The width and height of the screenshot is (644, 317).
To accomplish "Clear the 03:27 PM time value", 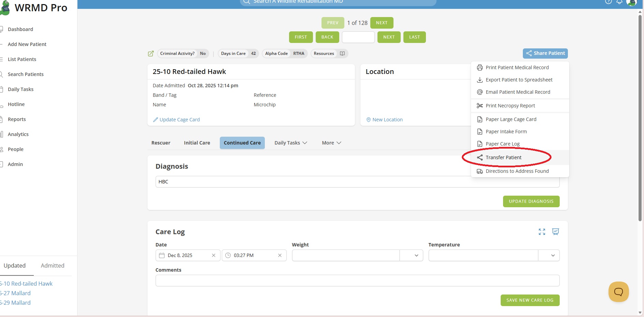I will pyautogui.click(x=280, y=255).
